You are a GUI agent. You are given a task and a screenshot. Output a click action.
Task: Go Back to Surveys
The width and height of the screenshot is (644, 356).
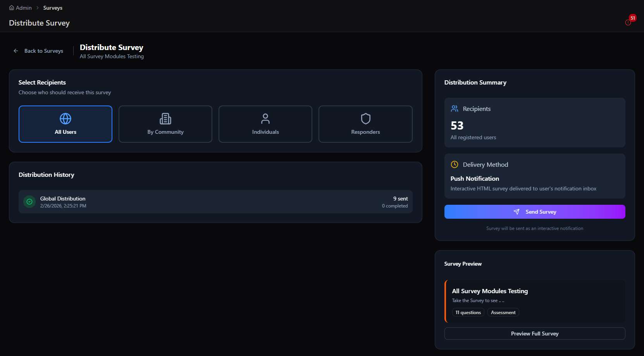pyautogui.click(x=38, y=51)
